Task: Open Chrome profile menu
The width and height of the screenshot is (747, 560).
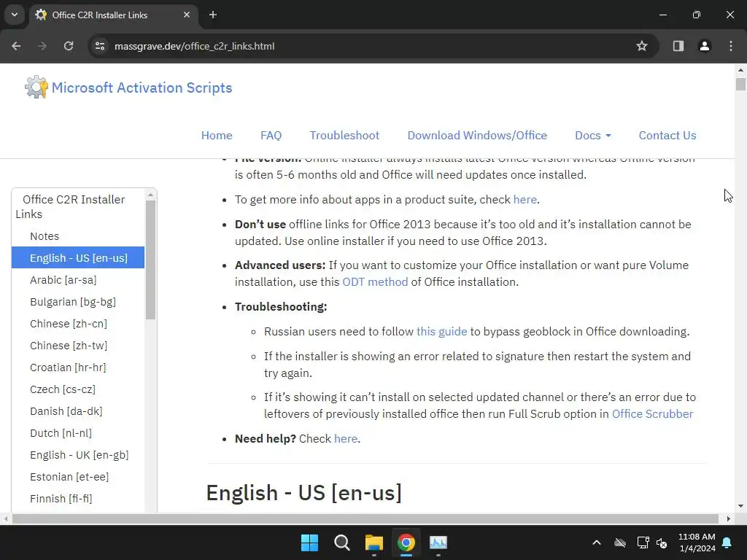Action: click(x=704, y=46)
